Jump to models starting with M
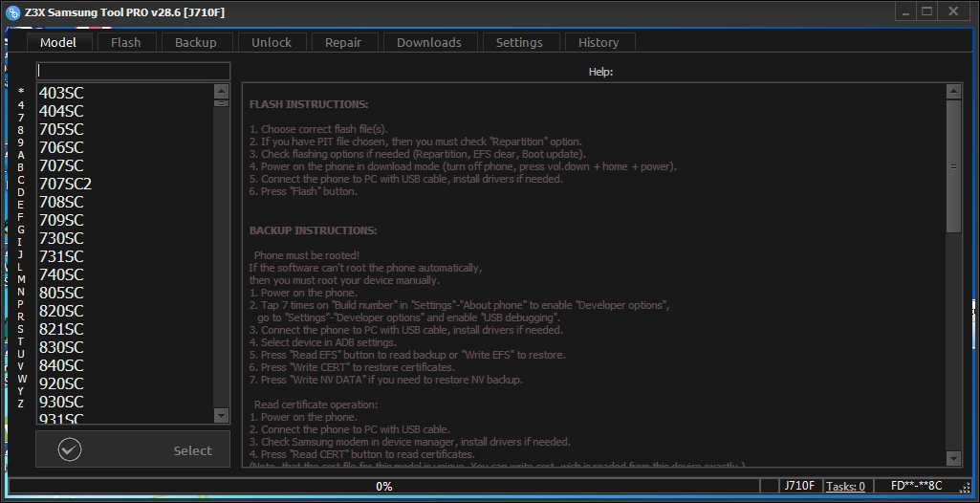Screen dimensions: 980x503 tap(21, 278)
